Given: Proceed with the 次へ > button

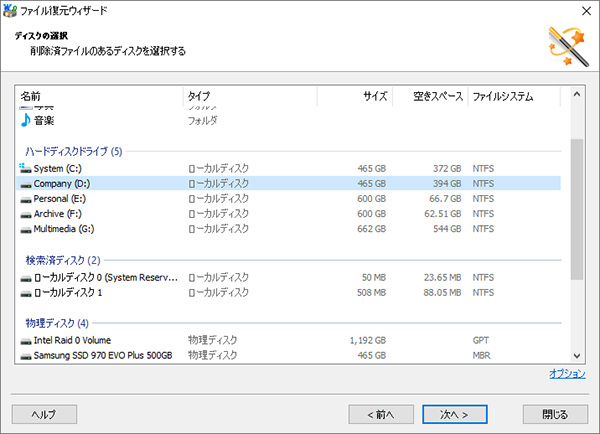Looking at the screenshot, I should pyautogui.click(x=455, y=414).
